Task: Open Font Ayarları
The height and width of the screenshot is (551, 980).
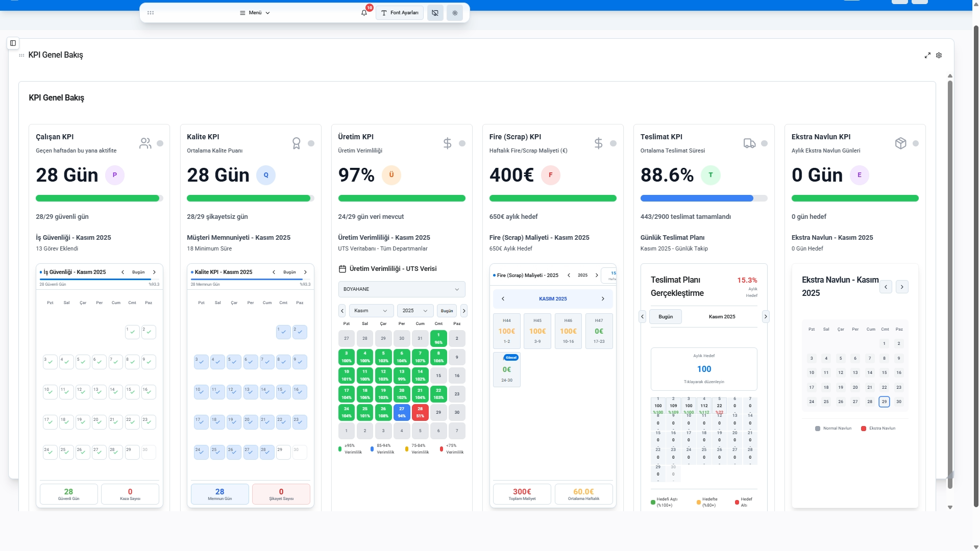Action: click(400, 13)
